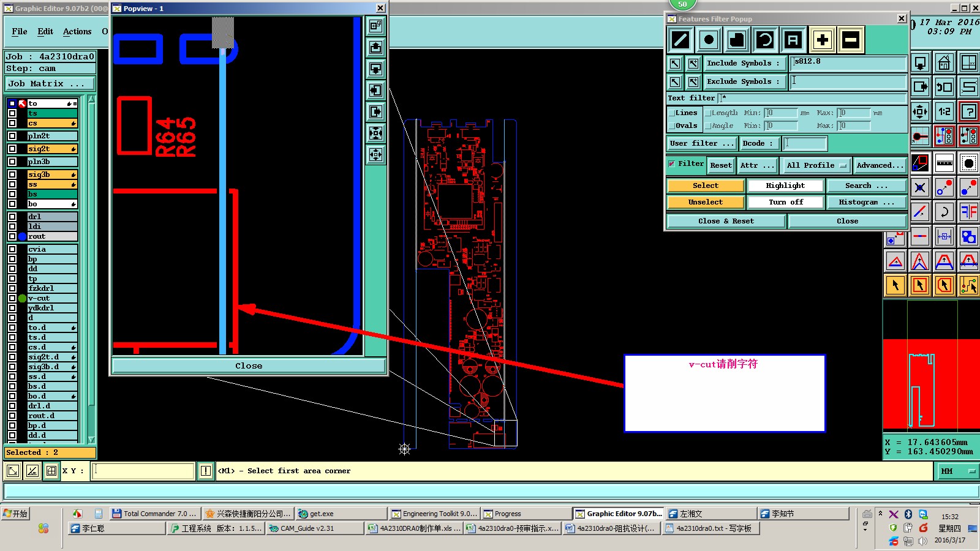Select the line feature type filter icon

(680, 40)
